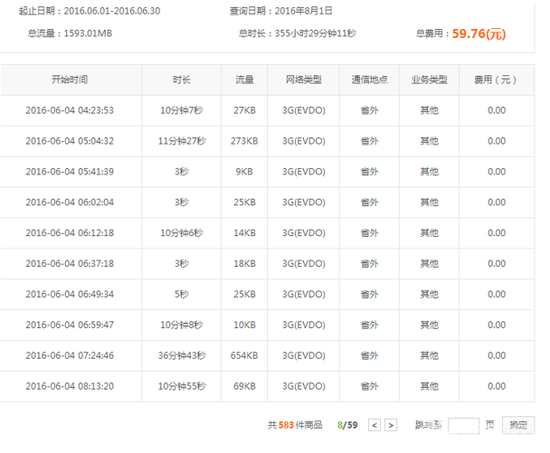Viewport: 550px width, 453px height.
Task: Click the row starting 2016-06-04 08:13:20
Action: [267, 386]
